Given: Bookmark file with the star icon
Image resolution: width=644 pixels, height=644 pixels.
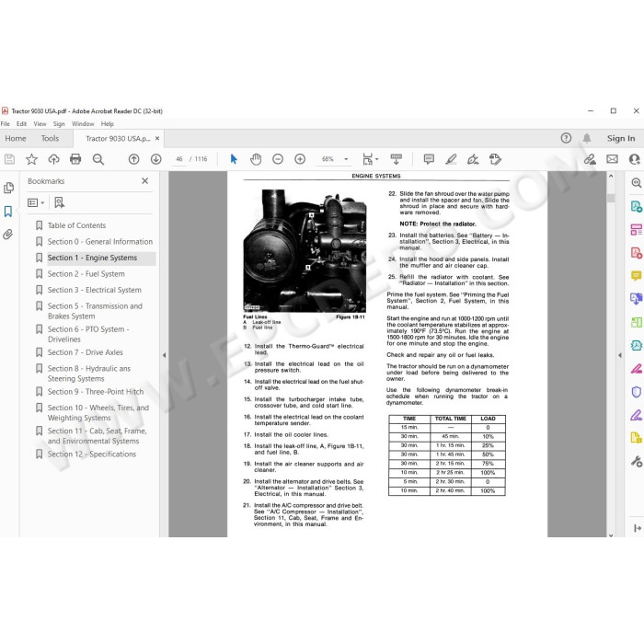Looking at the screenshot, I should (31, 159).
